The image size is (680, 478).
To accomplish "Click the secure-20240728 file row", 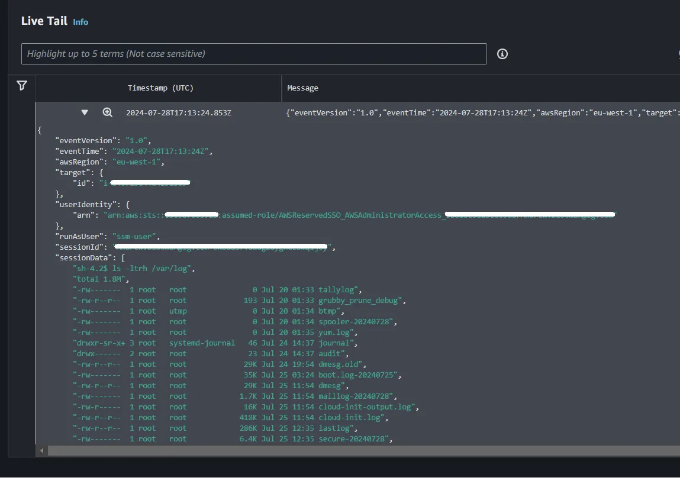I will 233,439.
